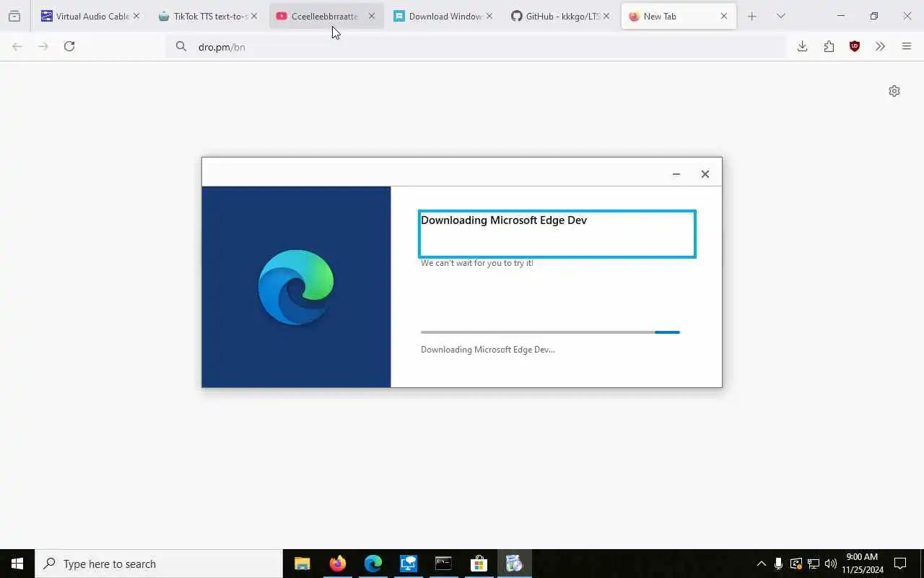The image size is (924, 578).
Task: Close the Virtual Audio Cable tab
Action: click(x=136, y=16)
